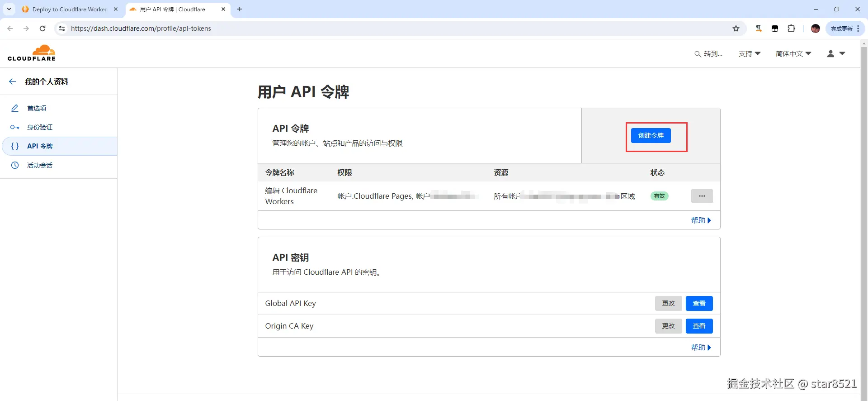Click the 完成更新 update button

(841, 29)
